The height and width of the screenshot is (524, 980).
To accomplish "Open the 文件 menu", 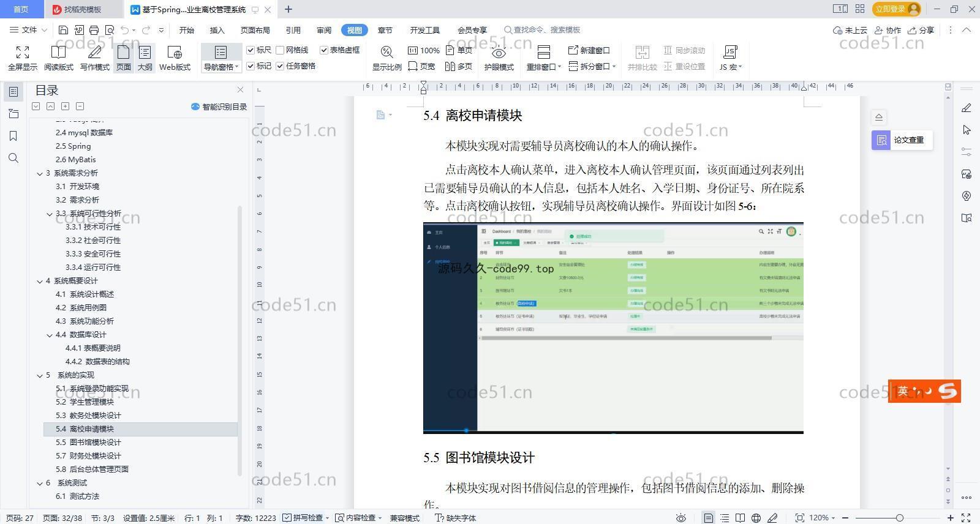I will [28, 30].
